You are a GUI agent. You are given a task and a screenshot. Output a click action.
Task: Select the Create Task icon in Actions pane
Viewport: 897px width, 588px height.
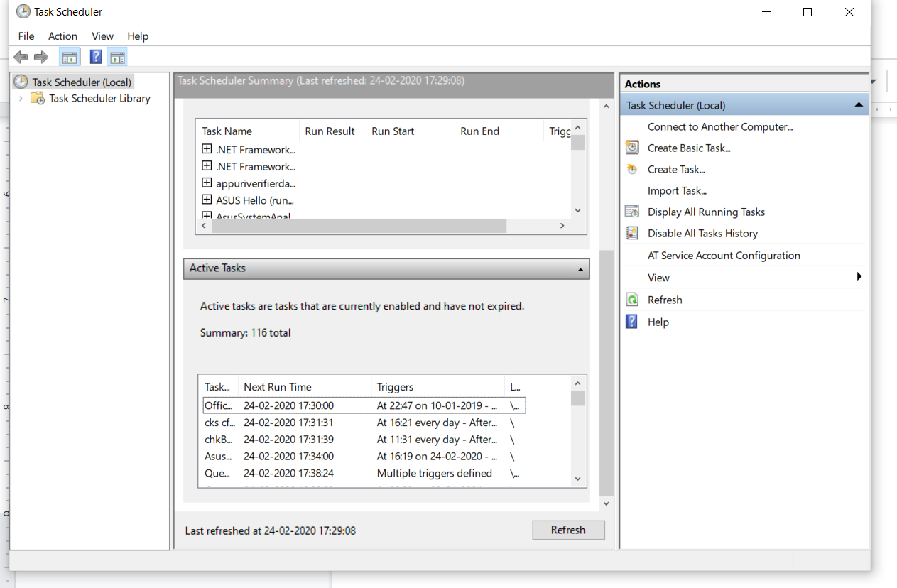(632, 169)
